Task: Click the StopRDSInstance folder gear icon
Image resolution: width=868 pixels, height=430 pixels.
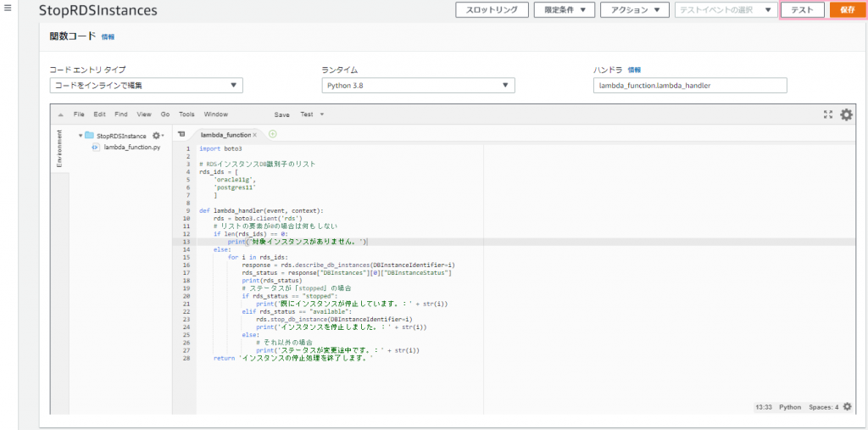Action: point(157,135)
